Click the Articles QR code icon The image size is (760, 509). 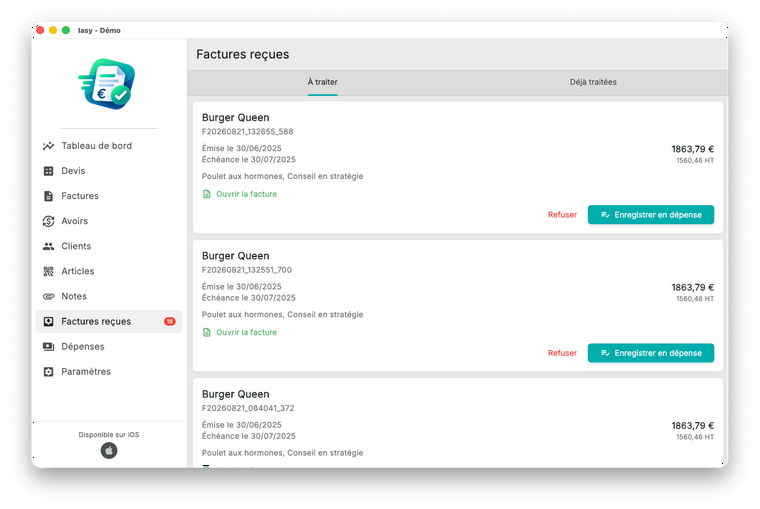click(48, 271)
